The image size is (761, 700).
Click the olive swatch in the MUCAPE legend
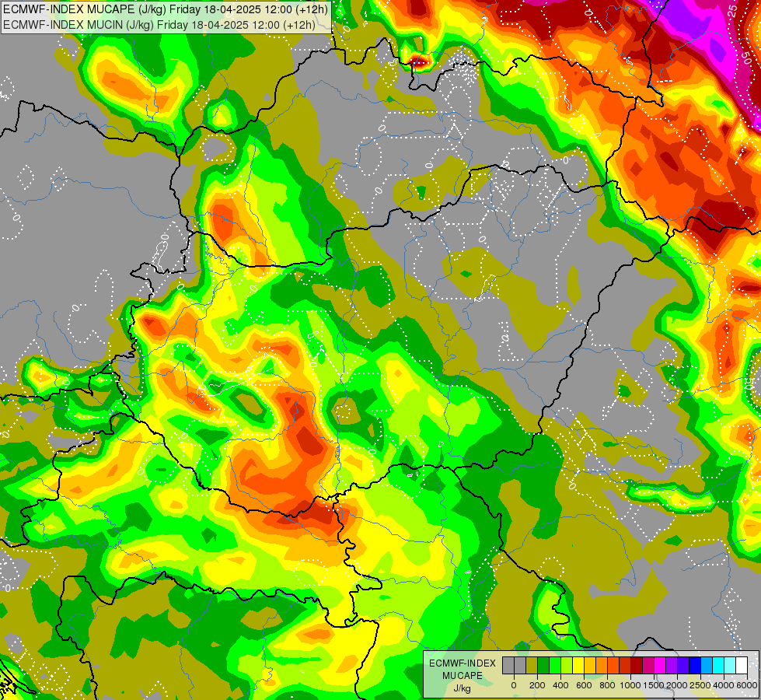[x=532, y=666]
